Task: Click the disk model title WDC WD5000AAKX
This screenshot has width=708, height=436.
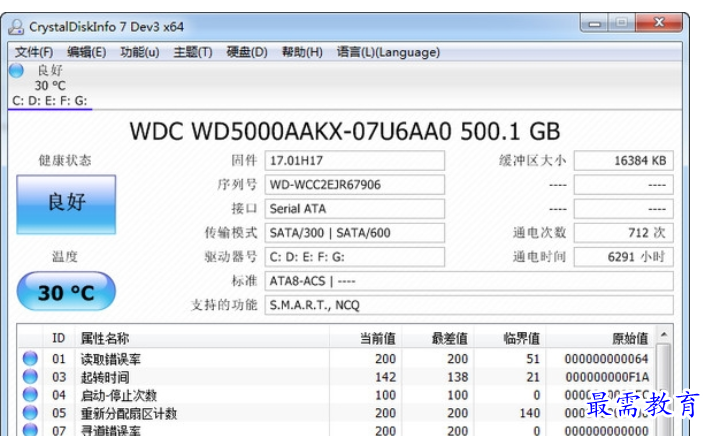Action: coord(345,132)
